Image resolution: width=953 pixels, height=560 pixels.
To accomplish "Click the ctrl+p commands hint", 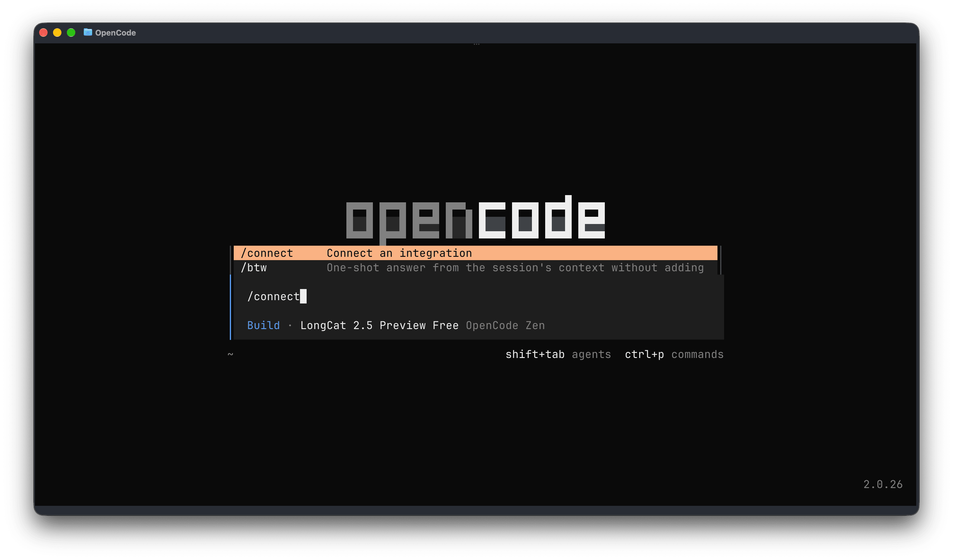I will point(674,354).
